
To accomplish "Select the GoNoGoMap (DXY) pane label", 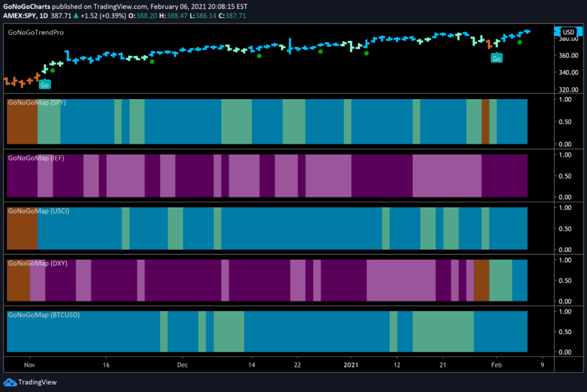I will (38, 263).
